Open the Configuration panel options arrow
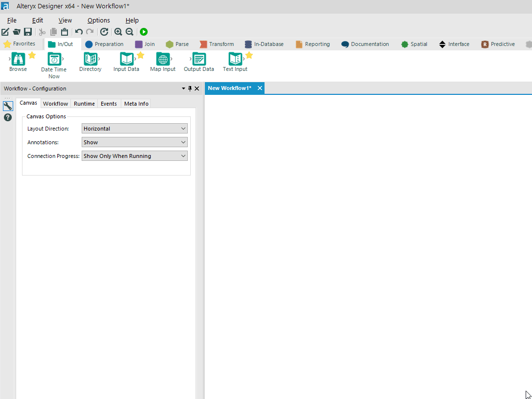Viewport: 532px width, 399px height. tap(183, 89)
